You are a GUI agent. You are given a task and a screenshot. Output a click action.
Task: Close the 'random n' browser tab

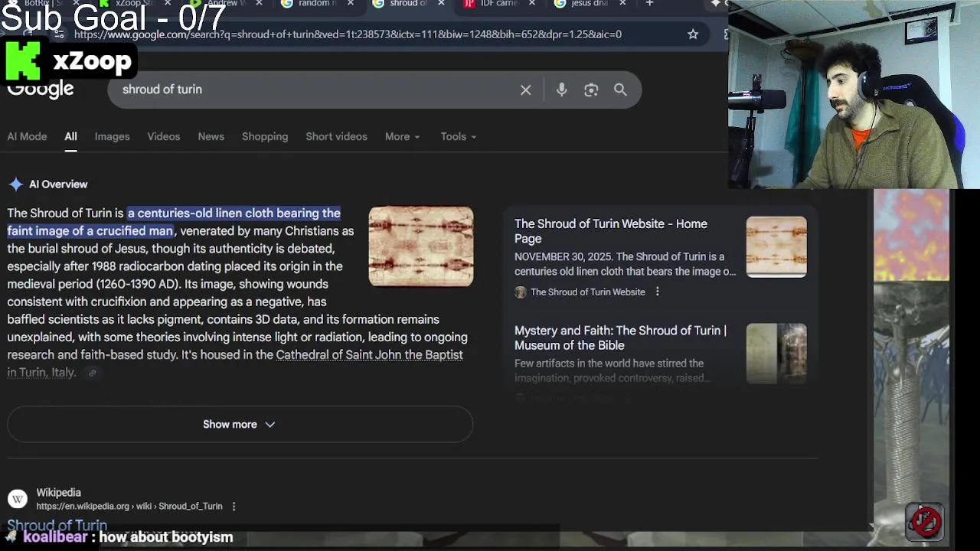[x=350, y=4]
